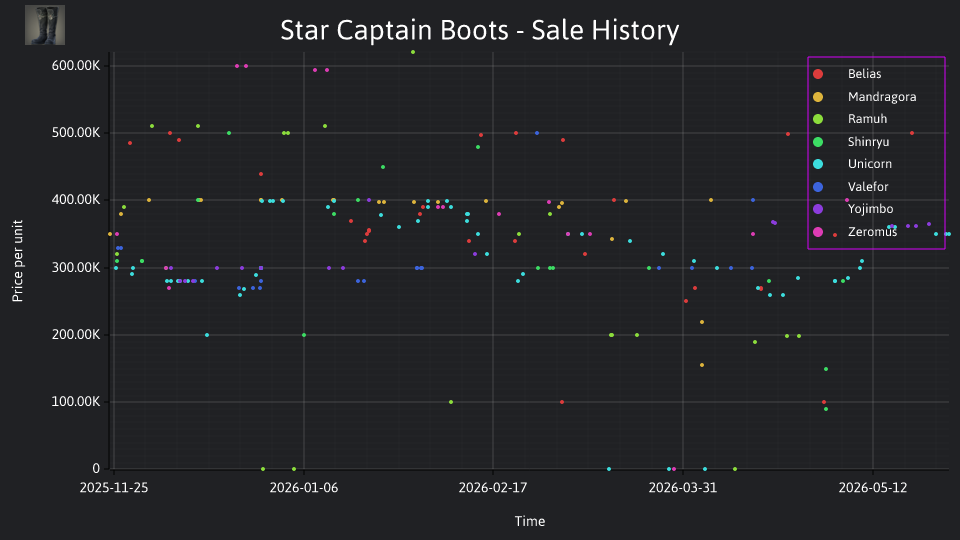Viewport: 960px width, 540px height.
Task: Click the cyan Unicorn legend dot
Action: 818,164
